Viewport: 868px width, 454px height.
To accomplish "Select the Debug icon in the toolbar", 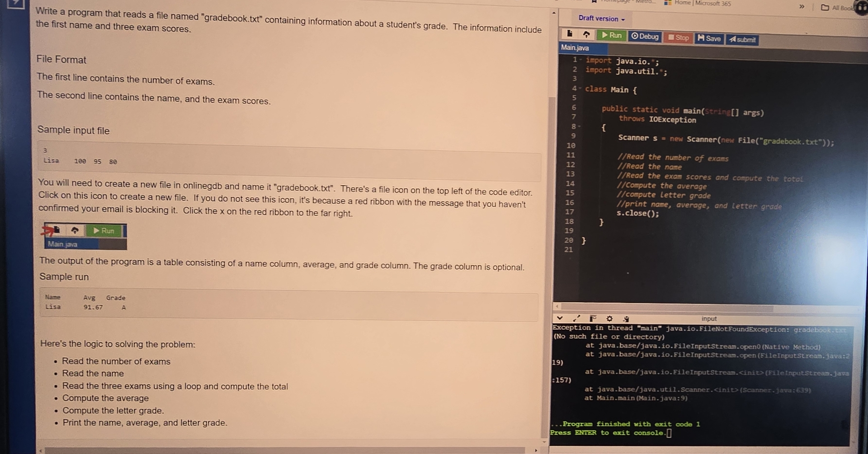I will point(646,37).
